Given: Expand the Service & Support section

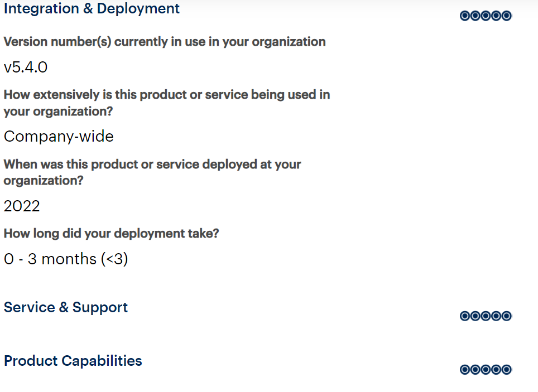Looking at the screenshot, I should (65, 307).
